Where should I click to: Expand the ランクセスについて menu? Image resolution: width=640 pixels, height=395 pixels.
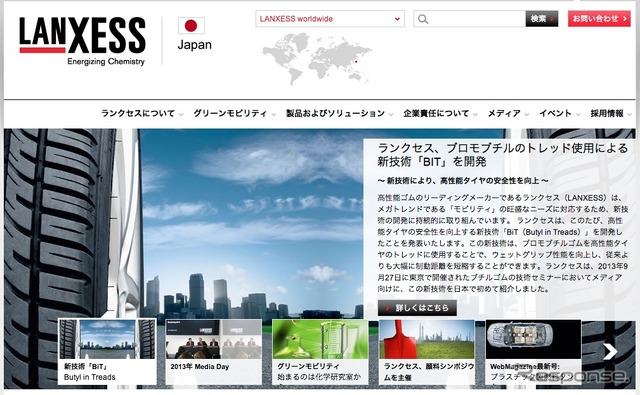tap(142, 113)
